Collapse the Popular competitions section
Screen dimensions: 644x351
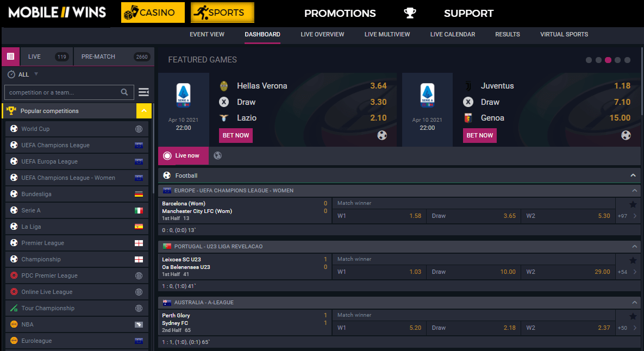[144, 111]
